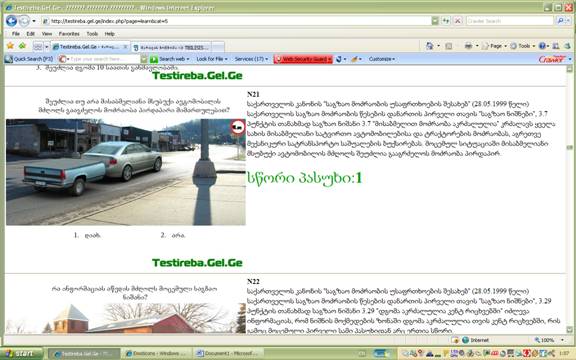The image size is (576, 360).
Task: Open the search provider dropdown arrow
Action: click(568, 21)
